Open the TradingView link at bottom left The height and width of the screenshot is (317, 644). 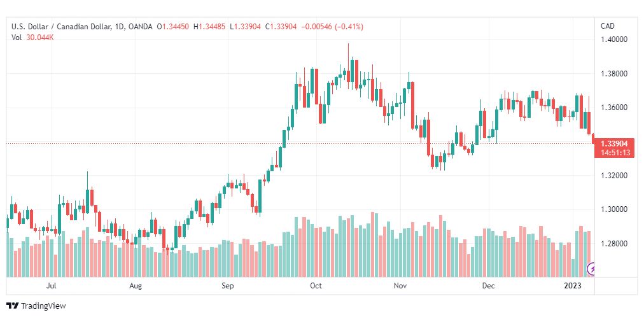coord(36,306)
